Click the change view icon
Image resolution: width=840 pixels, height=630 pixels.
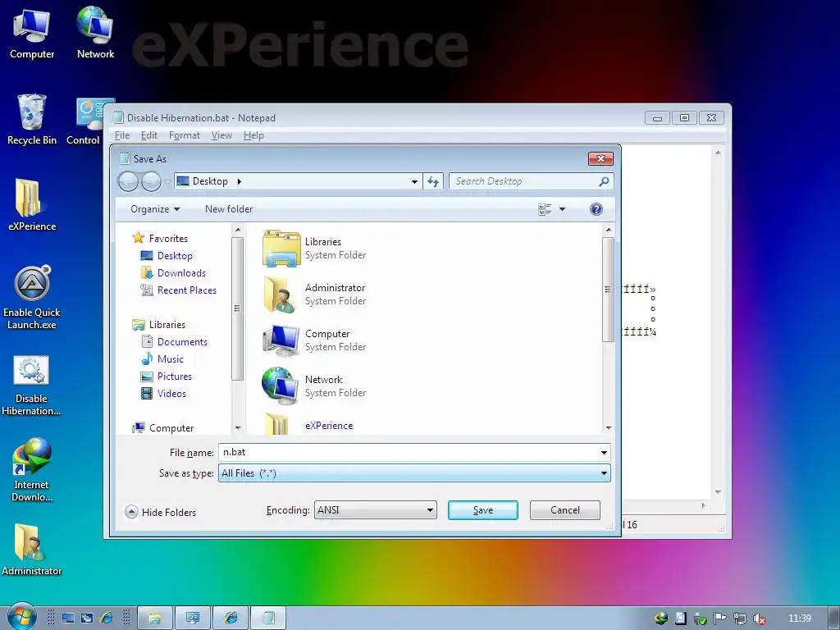(x=545, y=209)
